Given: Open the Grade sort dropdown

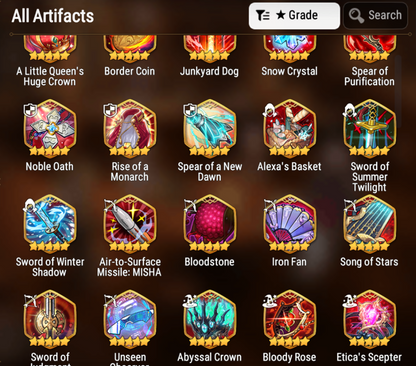Looking at the screenshot, I should click(x=294, y=16).
